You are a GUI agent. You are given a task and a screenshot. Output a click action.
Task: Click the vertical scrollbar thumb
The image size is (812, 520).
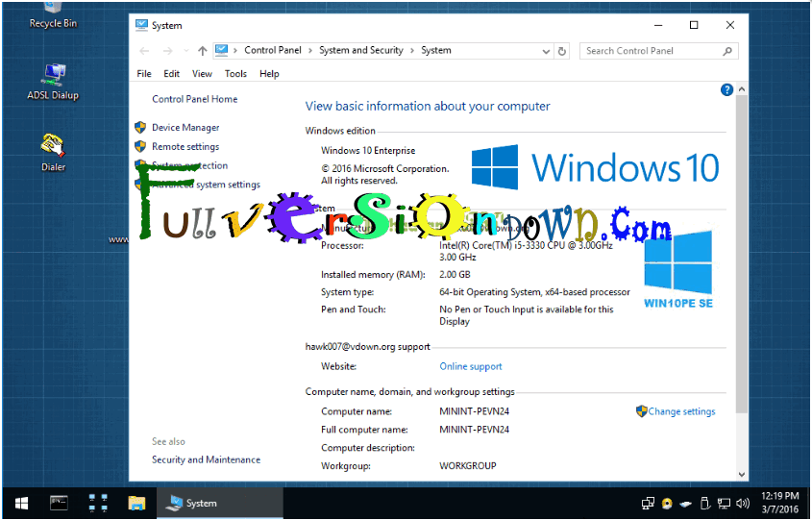coord(742,254)
